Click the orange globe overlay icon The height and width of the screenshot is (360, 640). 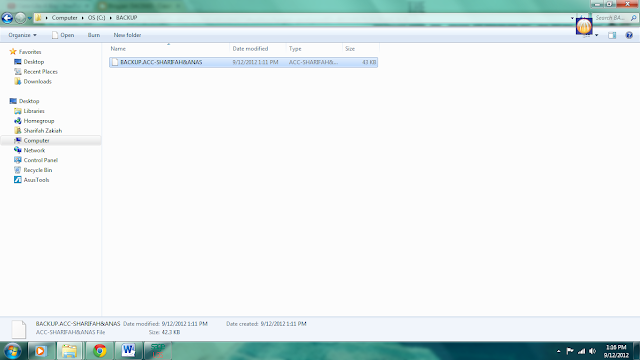[x=584, y=27]
